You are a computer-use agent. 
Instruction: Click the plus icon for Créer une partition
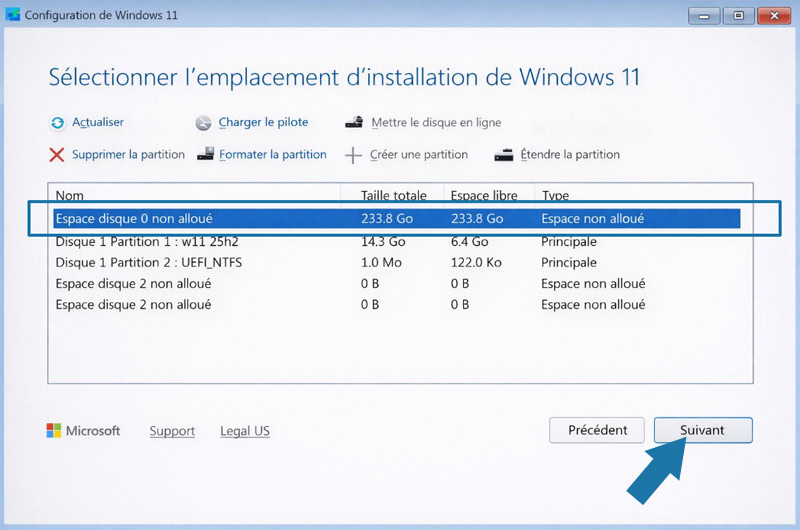point(353,155)
